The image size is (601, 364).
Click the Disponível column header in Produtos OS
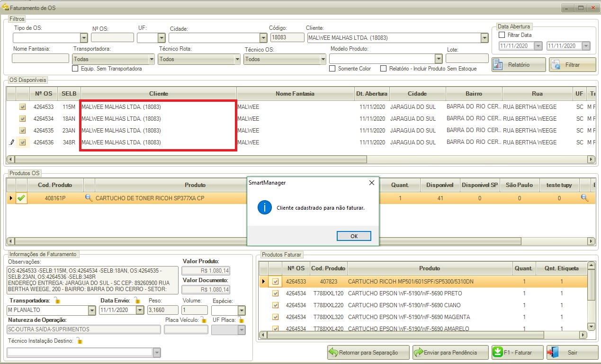(x=440, y=185)
